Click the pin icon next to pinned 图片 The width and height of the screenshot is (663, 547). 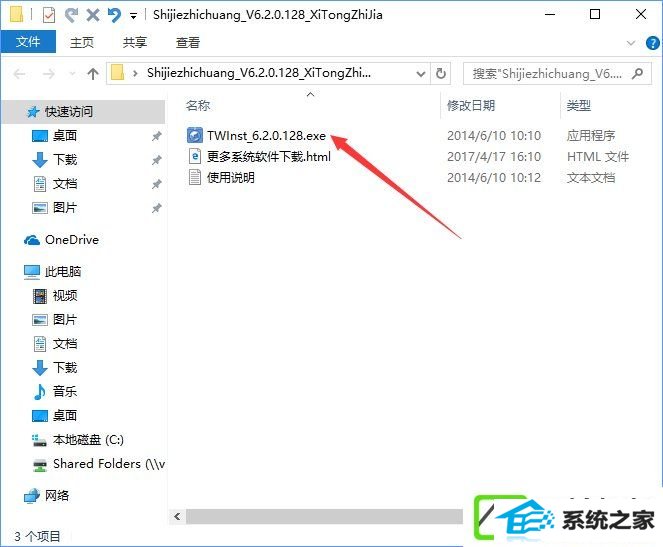pos(157,208)
